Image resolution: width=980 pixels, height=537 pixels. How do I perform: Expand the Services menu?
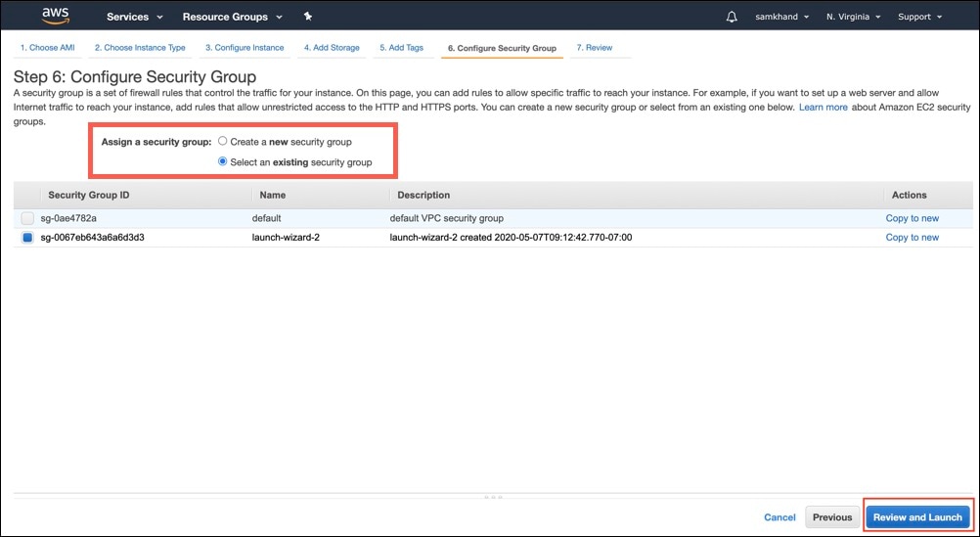click(x=134, y=17)
